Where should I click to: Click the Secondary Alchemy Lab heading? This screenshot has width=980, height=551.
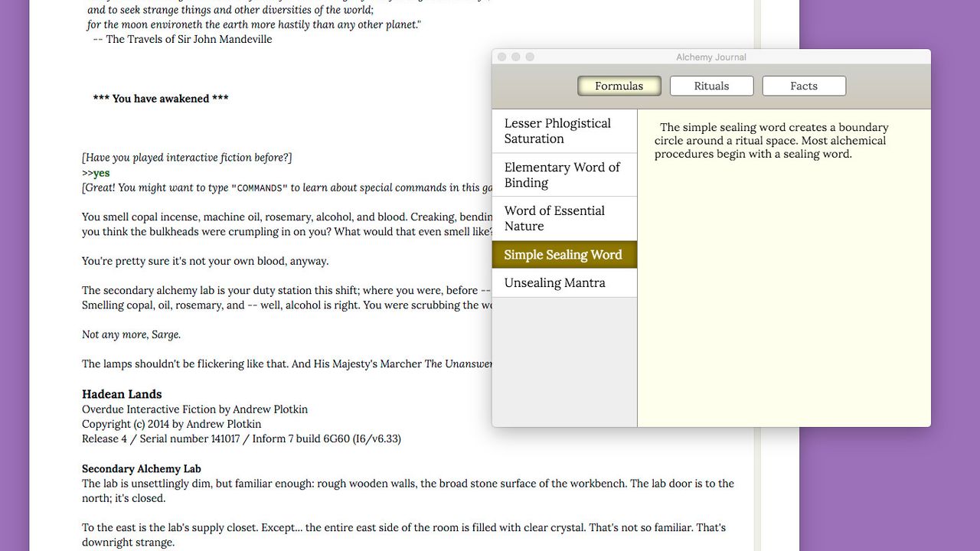(x=142, y=468)
